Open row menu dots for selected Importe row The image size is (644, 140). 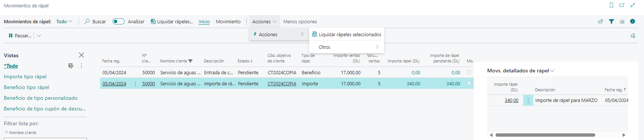point(135,84)
